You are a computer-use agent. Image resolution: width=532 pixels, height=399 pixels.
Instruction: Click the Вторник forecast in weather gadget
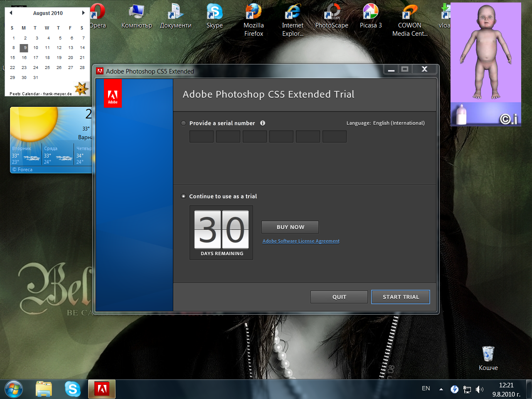coord(26,155)
